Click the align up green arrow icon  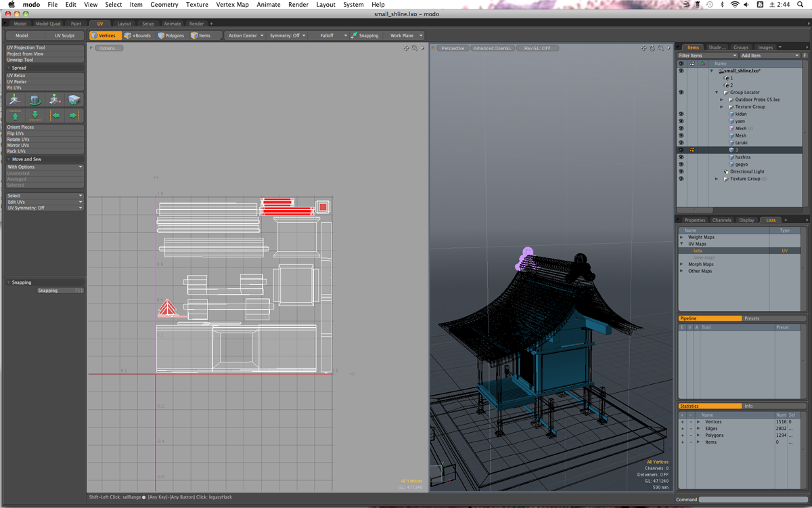click(x=15, y=116)
